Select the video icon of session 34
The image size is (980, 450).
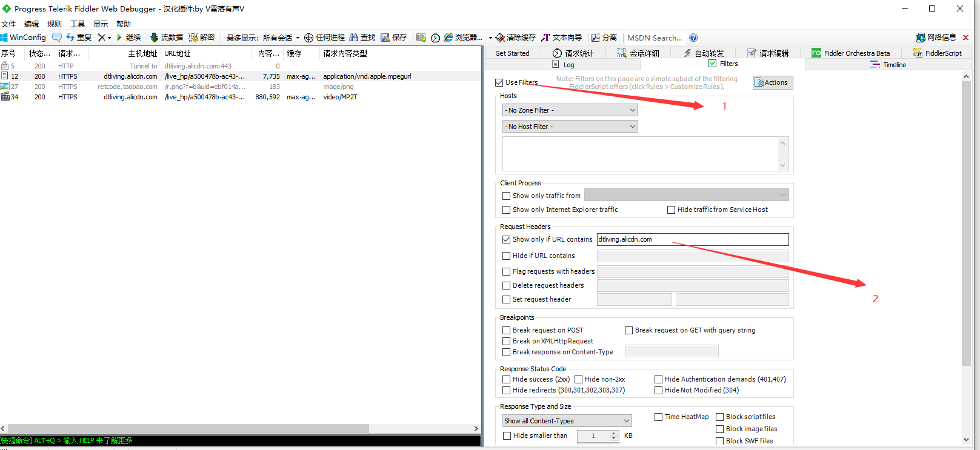pos(5,97)
